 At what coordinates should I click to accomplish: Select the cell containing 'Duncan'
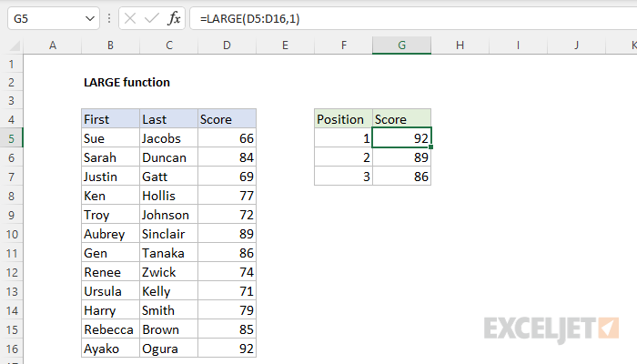point(169,157)
